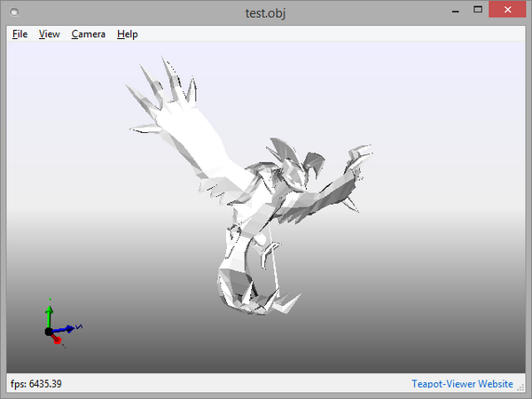Click the XYZ axis orientation gizmo

point(63,323)
